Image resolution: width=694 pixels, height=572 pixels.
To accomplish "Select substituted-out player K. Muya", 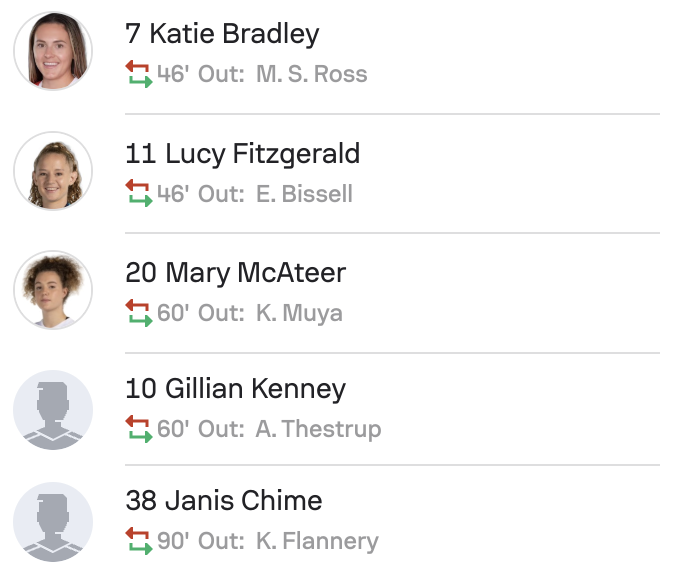I will (x=299, y=313).
